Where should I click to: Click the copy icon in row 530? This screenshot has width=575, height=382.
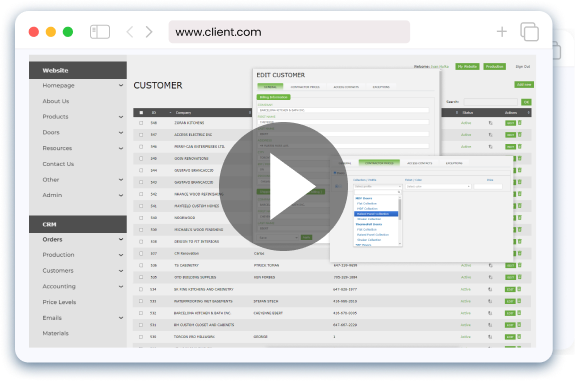pos(490,337)
